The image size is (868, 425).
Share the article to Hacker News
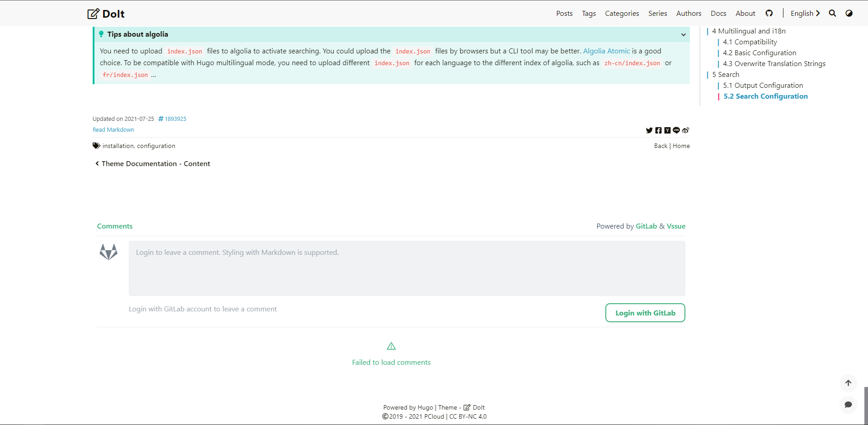[x=668, y=130]
